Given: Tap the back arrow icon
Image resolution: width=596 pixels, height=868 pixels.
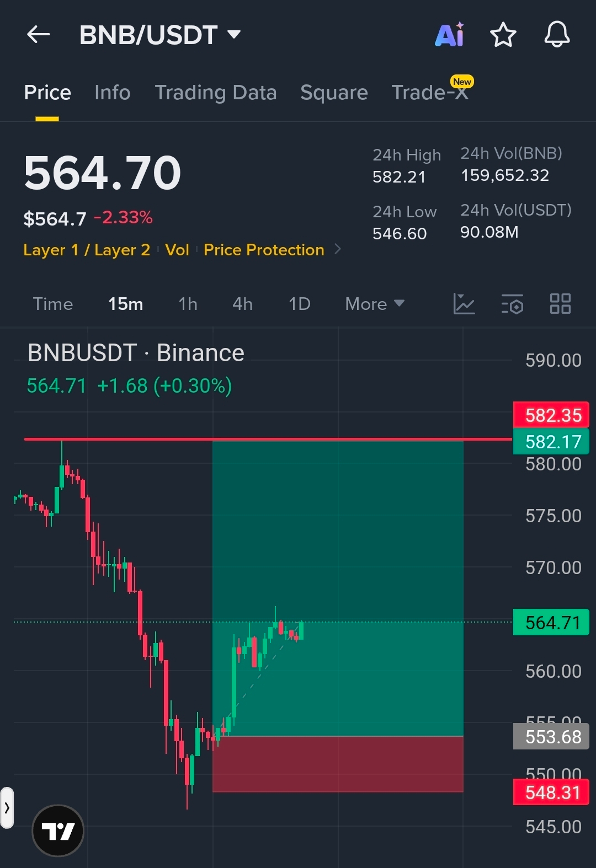Looking at the screenshot, I should click(39, 35).
